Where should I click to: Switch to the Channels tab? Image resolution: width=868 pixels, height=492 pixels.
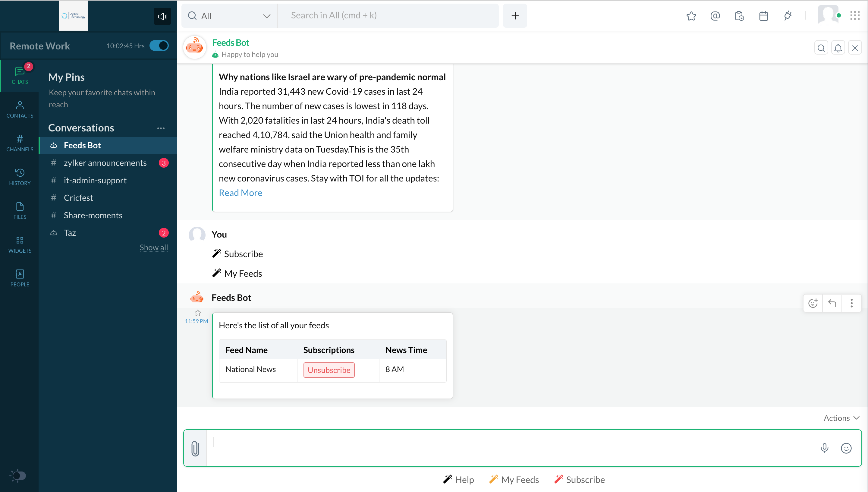(20, 143)
